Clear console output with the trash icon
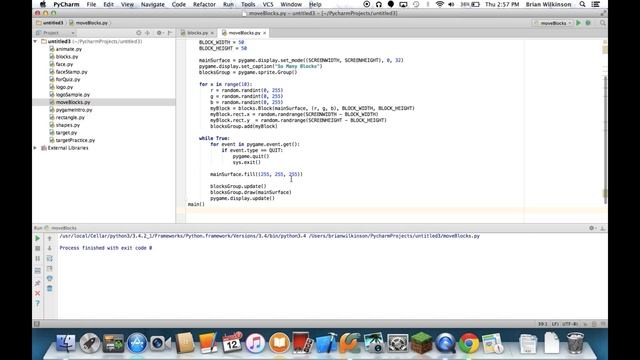 pyautogui.click(x=50, y=289)
